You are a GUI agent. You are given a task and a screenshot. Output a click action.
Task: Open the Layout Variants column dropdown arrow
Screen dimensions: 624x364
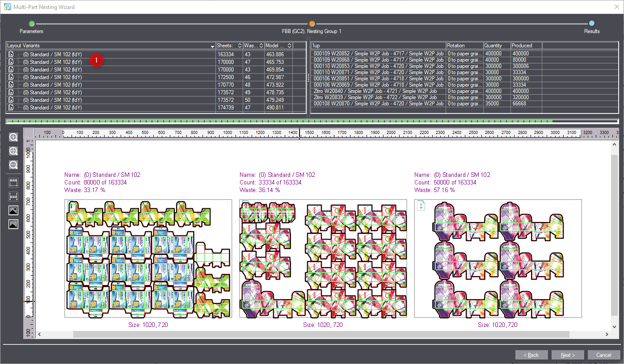tap(212, 46)
